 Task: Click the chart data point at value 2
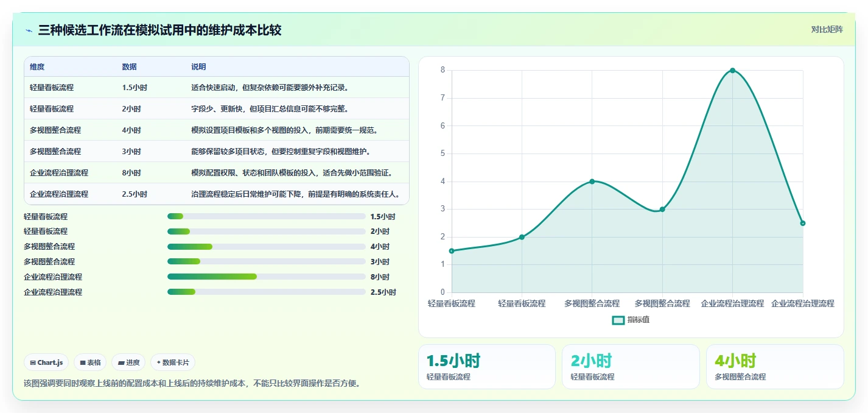coord(522,237)
